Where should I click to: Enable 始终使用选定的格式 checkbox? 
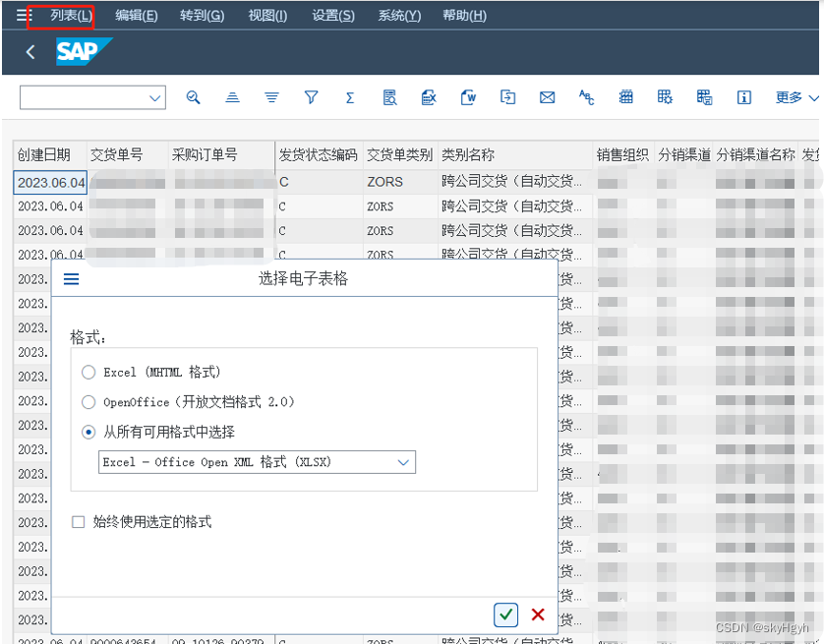pos(76,521)
